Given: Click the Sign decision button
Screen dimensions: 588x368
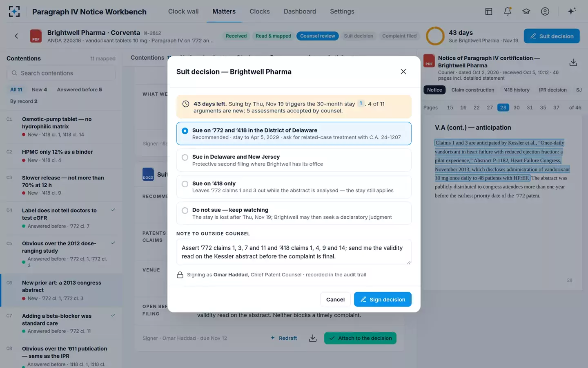Looking at the screenshot, I should [383, 299].
